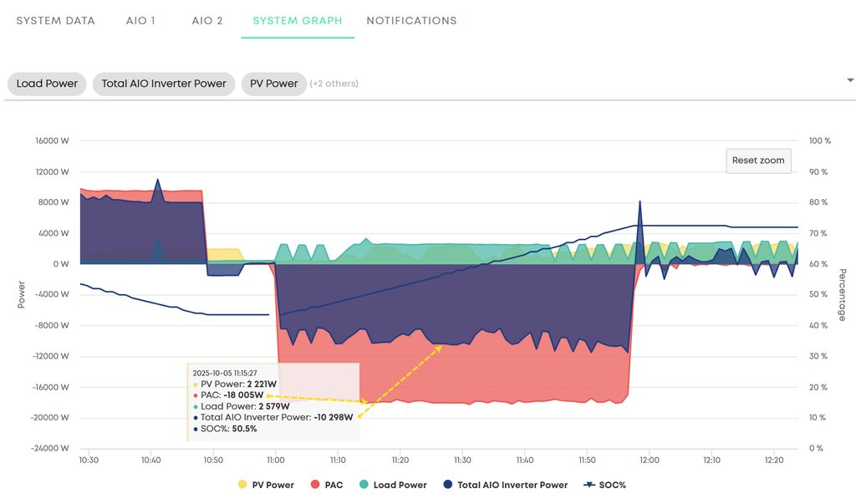The image size is (856, 504).
Task: Select the SYSTEM GRAPH tab
Action: click(x=298, y=20)
